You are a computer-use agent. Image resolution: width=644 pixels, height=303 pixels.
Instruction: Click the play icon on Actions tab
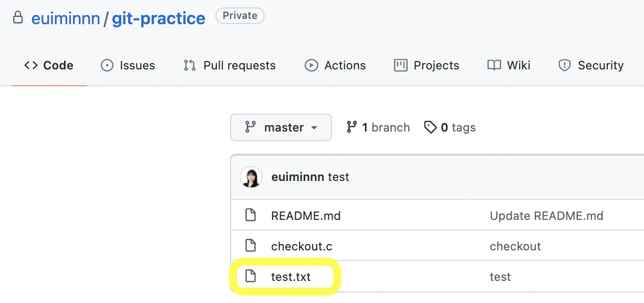point(311,65)
